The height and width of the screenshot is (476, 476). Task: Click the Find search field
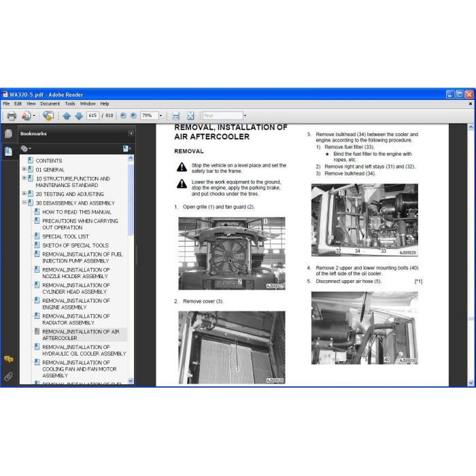[223, 116]
